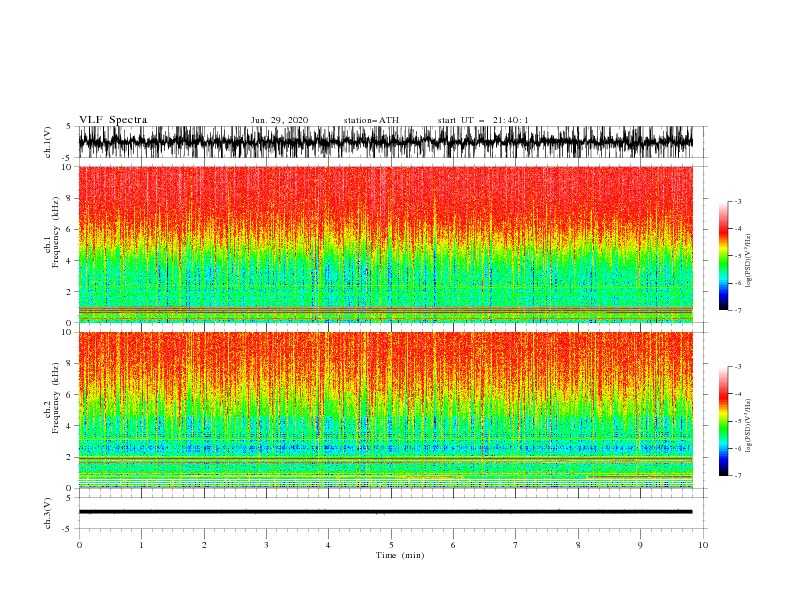Click the time axis tick label "8"
Image resolution: width=792 pixels, height=612 pixels.
pyautogui.click(x=578, y=545)
